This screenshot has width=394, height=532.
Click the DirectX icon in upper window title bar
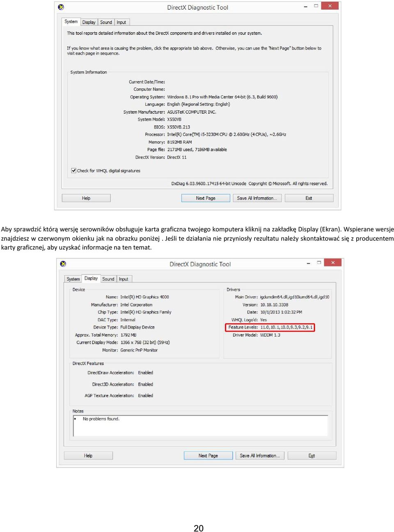61,7
